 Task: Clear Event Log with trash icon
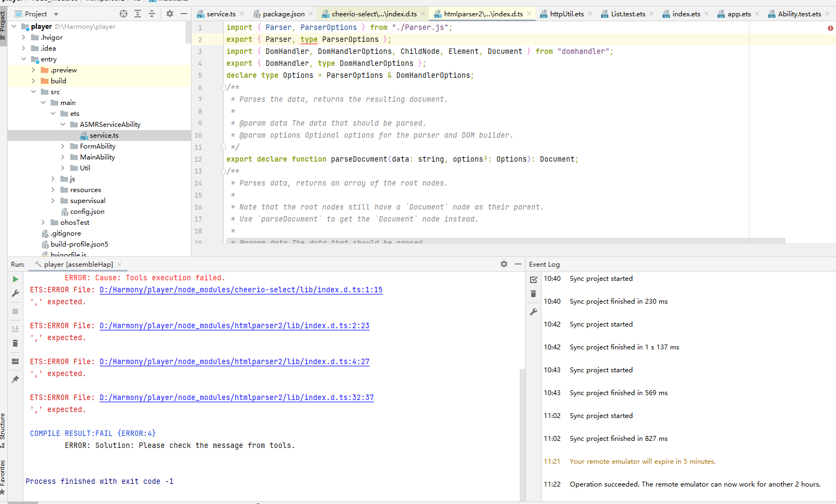click(533, 294)
